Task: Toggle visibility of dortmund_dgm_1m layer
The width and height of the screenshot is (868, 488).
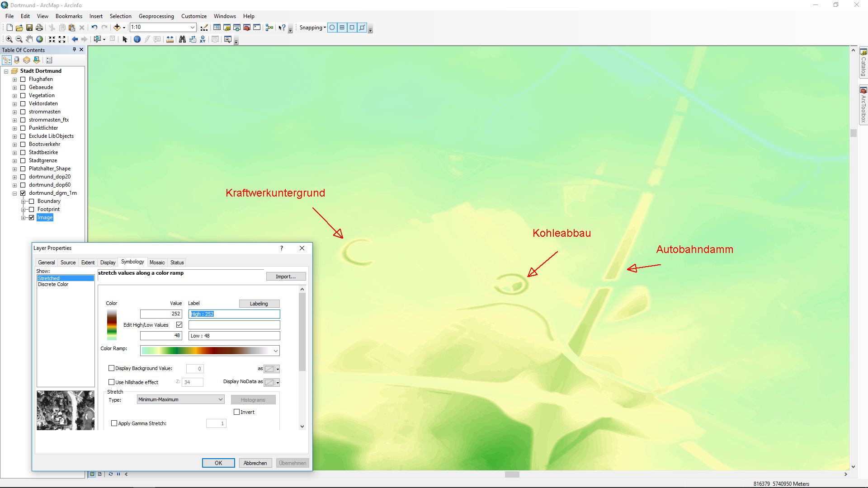Action: tap(23, 192)
